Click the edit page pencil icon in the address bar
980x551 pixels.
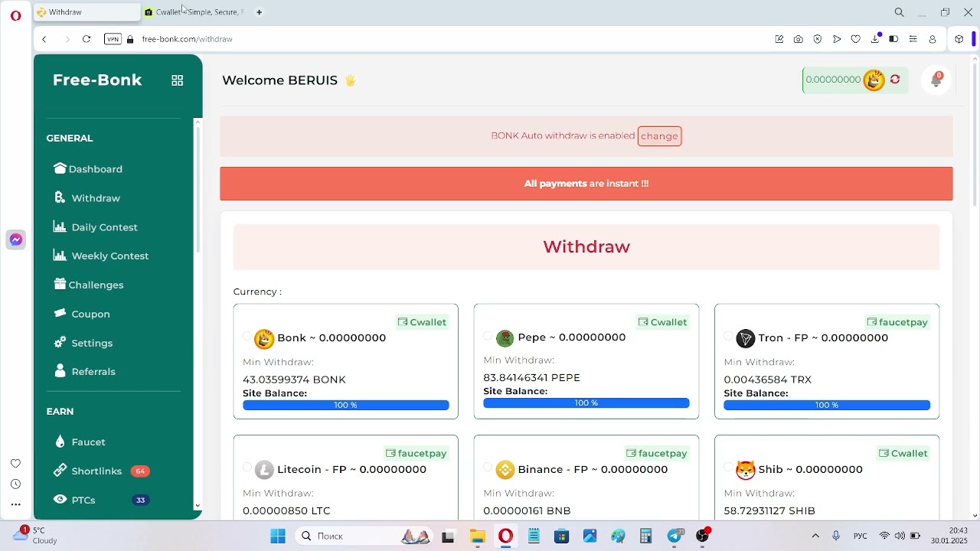779,39
